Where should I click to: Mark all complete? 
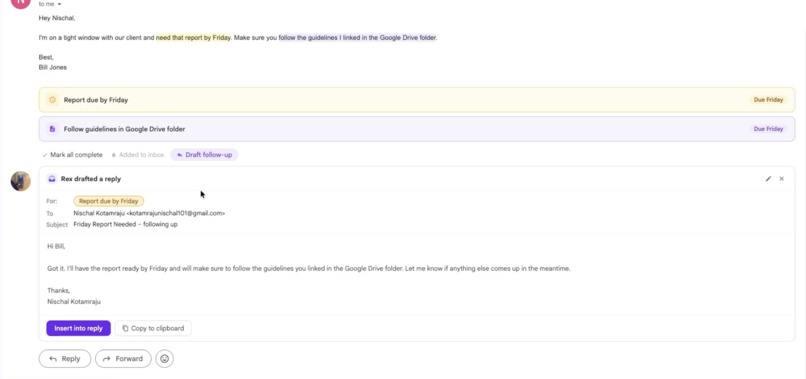coord(72,155)
